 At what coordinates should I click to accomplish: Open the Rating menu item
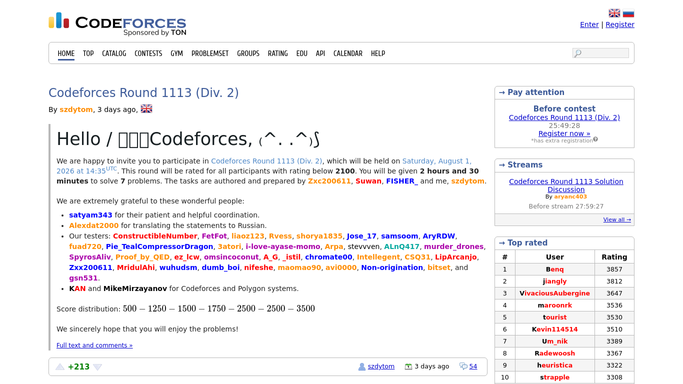tap(277, 53)
